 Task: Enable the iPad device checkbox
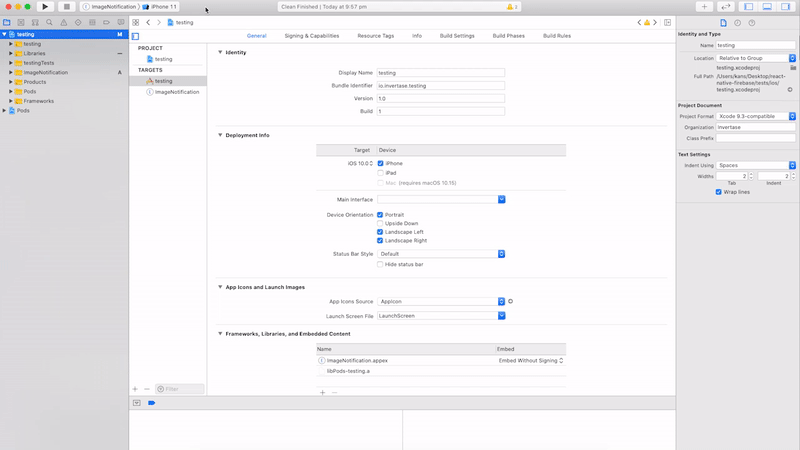pos(380,173)
